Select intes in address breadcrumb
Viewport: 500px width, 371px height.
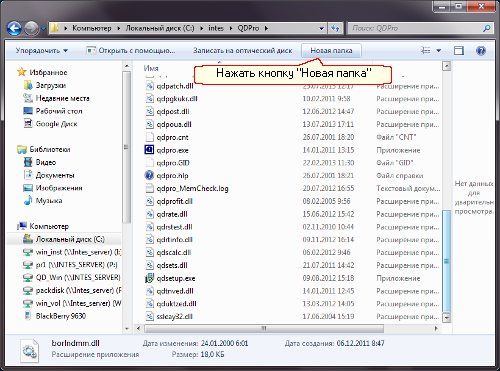click(216, 28)
